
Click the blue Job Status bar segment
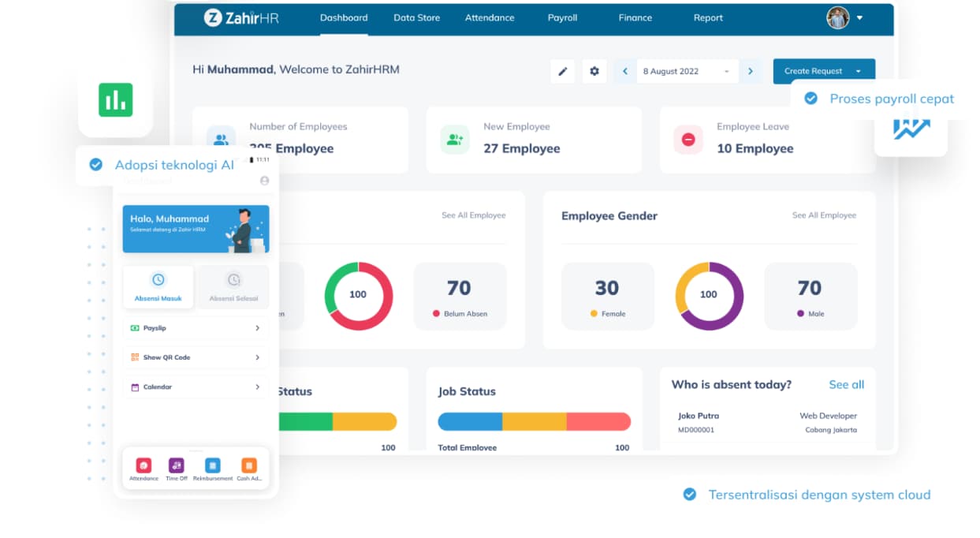pos(471,422)
